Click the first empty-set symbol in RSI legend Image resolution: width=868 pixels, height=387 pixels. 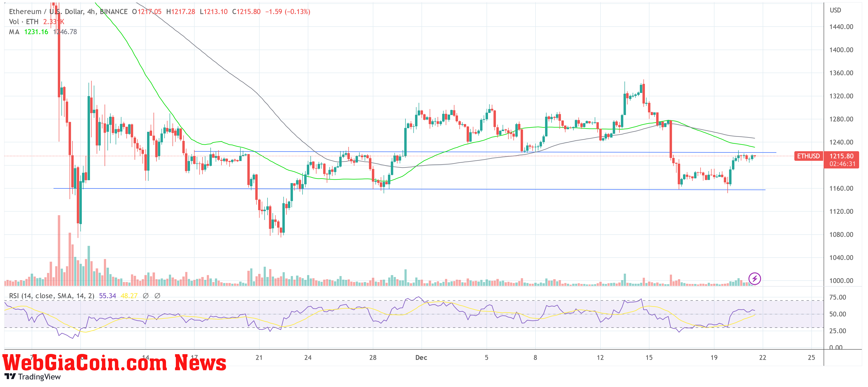tap(146, 296)
